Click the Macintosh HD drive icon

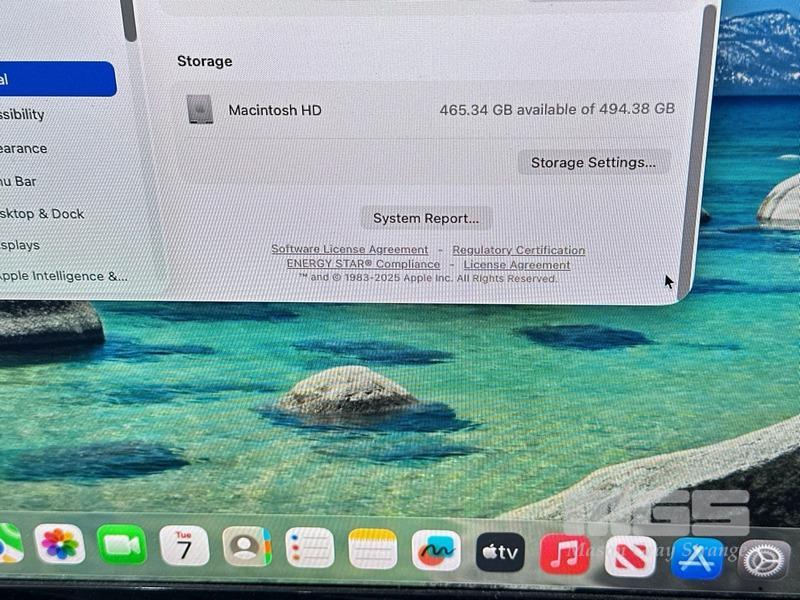(200, 110)
